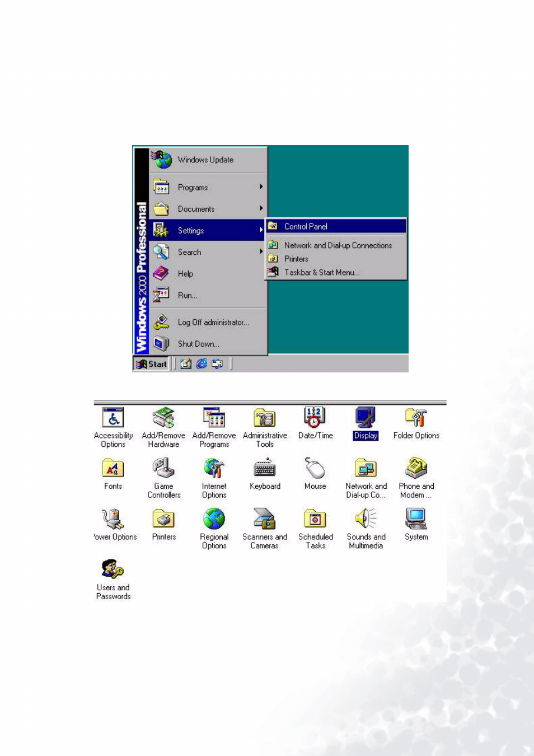
Task: Click the Search entry in the Start menu
Action: [208, 252]
